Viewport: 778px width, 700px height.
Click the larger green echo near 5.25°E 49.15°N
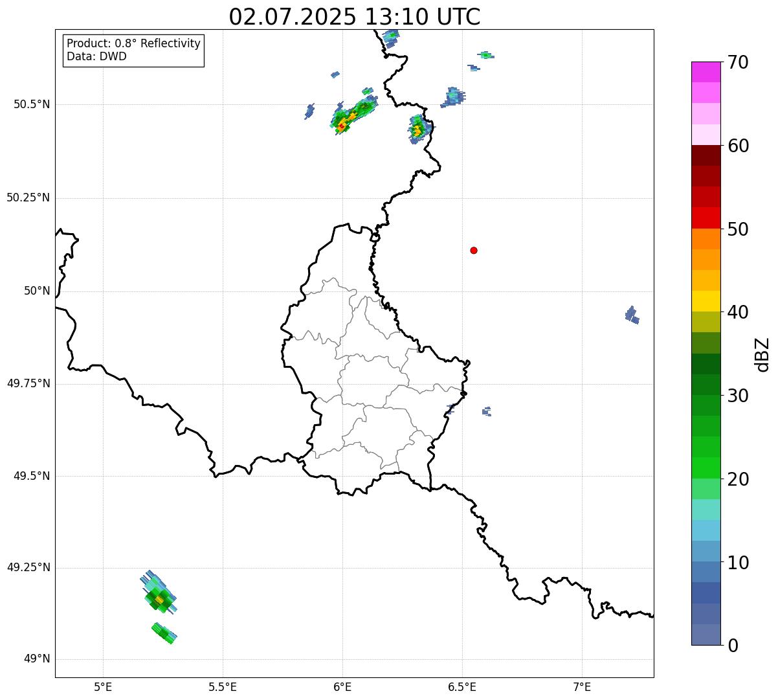tap(159, 593)
